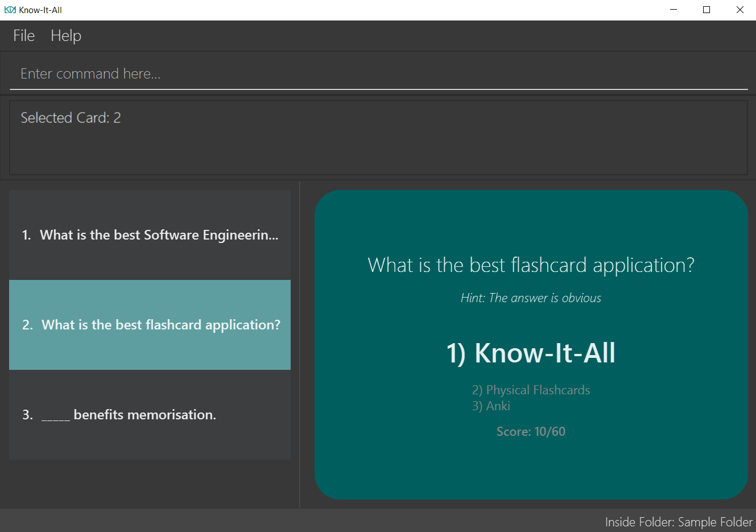Click the 'Hint: The answer is obvious' text
This screenshot has width=756, height=532.
(x=531, y=298)
